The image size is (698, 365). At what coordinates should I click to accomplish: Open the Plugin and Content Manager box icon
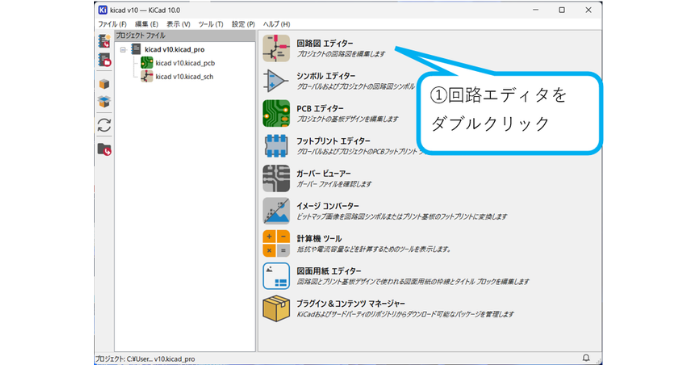276,308
